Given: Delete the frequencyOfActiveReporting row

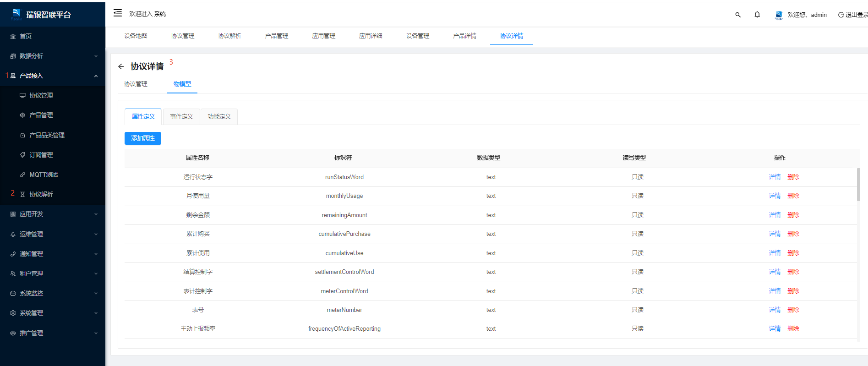Looking at the screenshot, I should (793, 328).
